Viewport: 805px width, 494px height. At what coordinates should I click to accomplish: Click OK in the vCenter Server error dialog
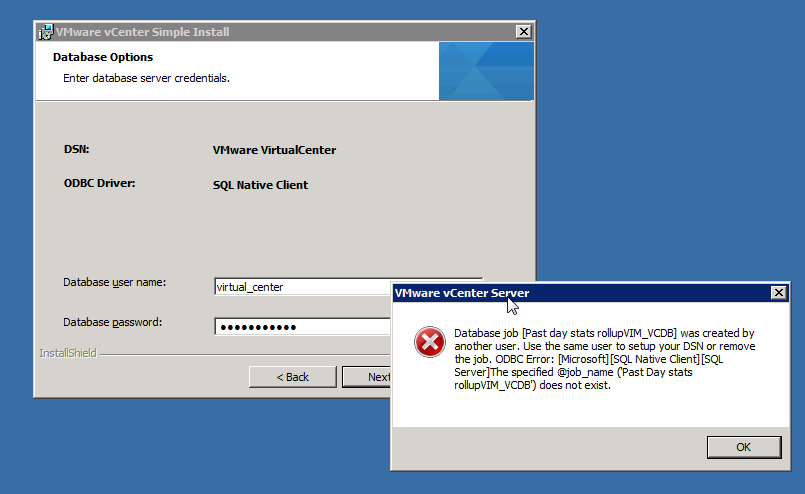point(744,447)
